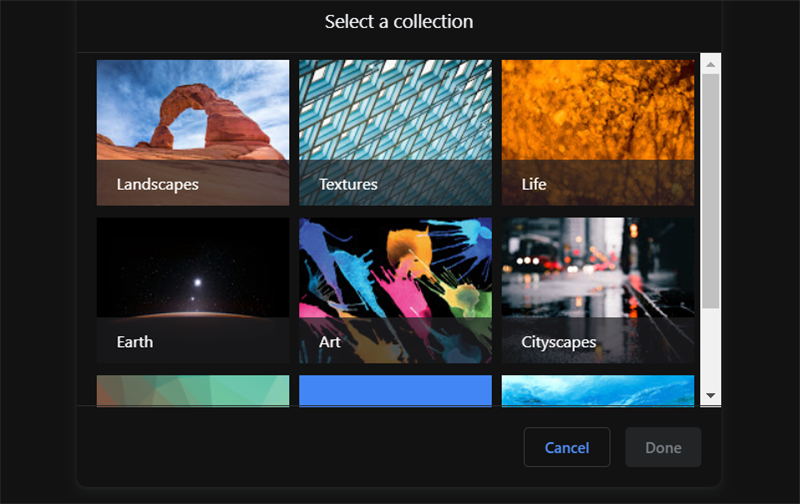Select the ocean wave collection tile

coord(597,391)
